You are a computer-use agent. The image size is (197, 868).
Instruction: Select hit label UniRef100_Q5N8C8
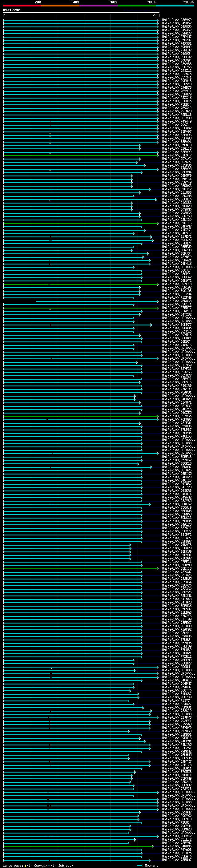click(176, 301)
